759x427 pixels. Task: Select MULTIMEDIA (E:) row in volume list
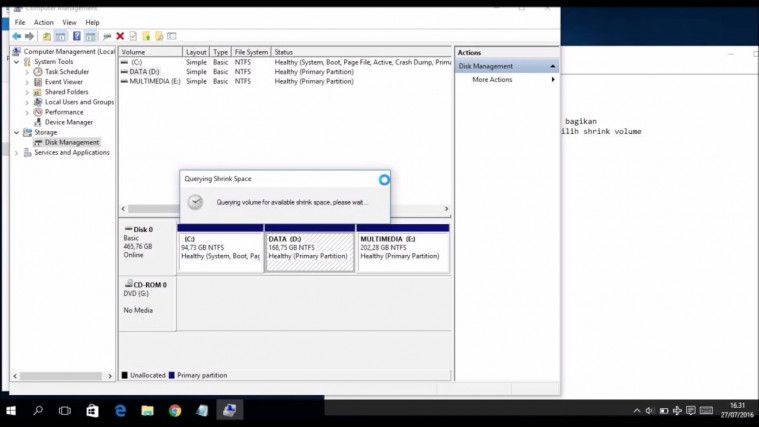pos(285,81)
